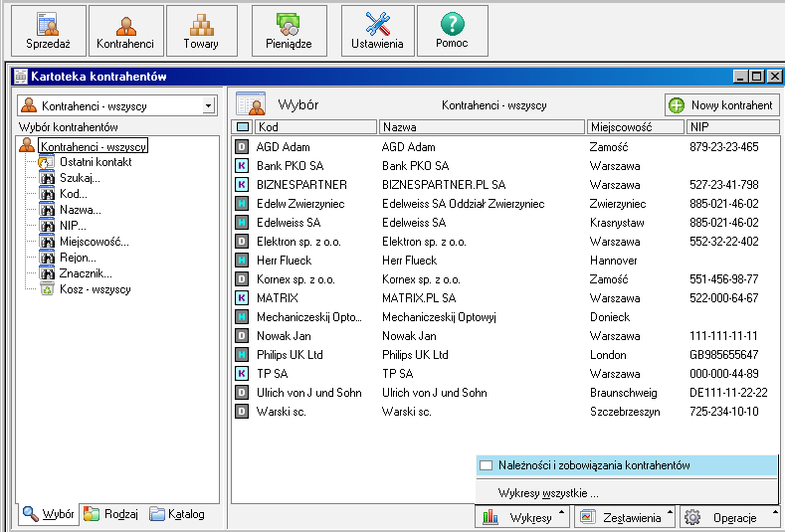Sort by the Miejscowość column header
The width and height of the screenshot is (785, 532).
[636, 127]
